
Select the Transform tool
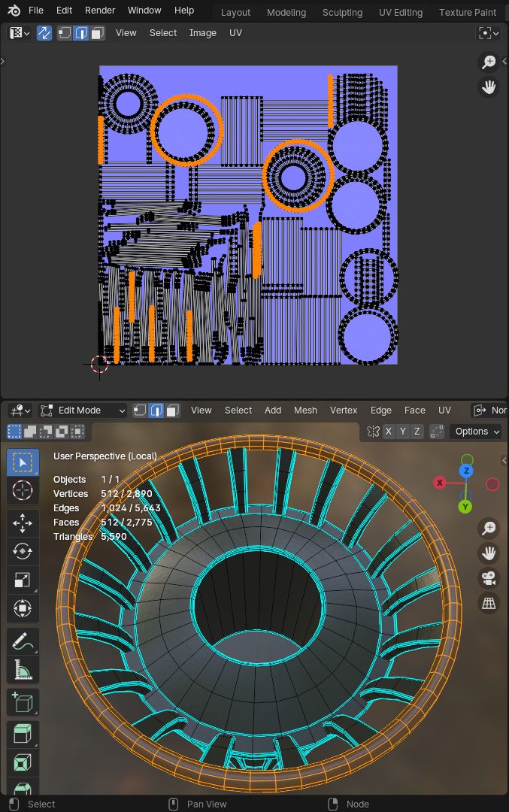point(23,608)
